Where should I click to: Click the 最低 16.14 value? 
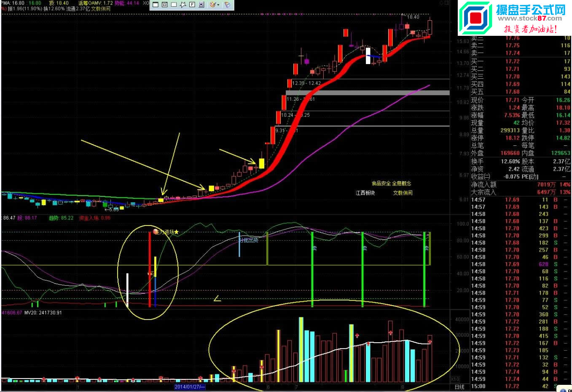point(563,115)
